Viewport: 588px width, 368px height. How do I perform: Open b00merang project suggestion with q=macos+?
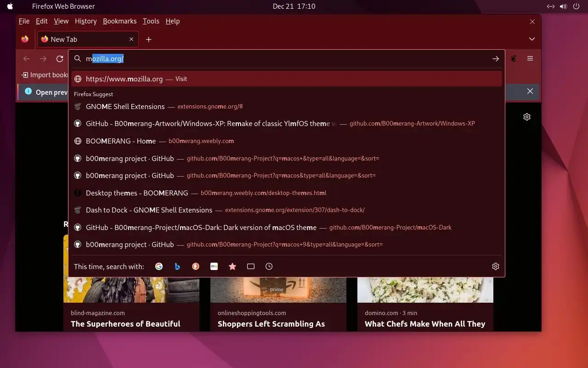[x=287, y=158]
